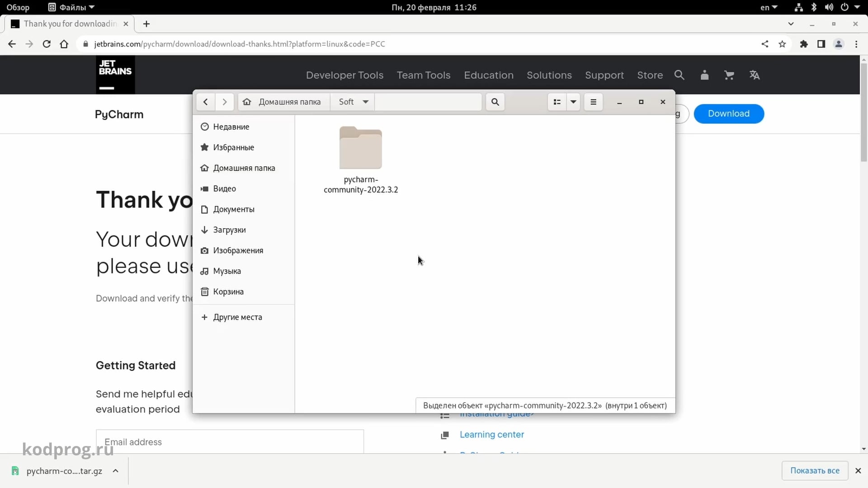868x488 pixels.
Task: Open Недавние in the sidebar
Action: pos(243,127)
